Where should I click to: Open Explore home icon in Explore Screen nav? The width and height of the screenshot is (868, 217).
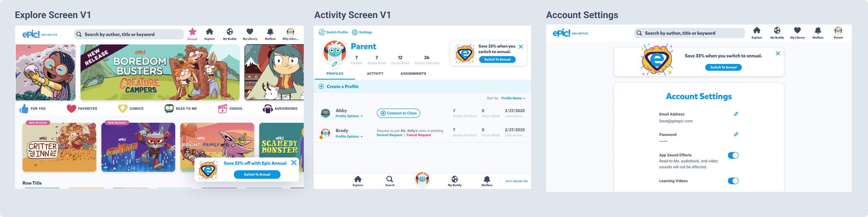click(x=209, y=32)
